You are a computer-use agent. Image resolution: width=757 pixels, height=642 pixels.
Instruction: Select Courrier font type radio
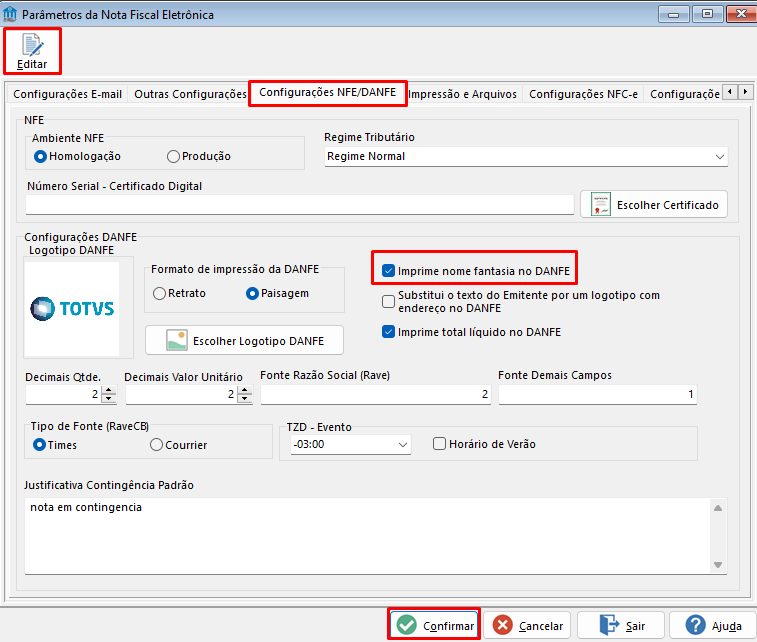click(x=156, y=445)
